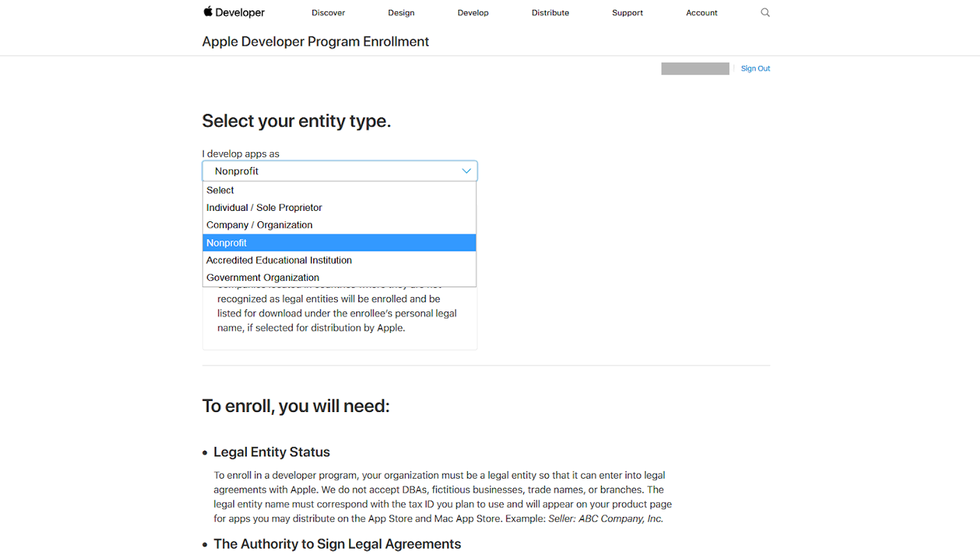Open the search magnifier icon

765,12
